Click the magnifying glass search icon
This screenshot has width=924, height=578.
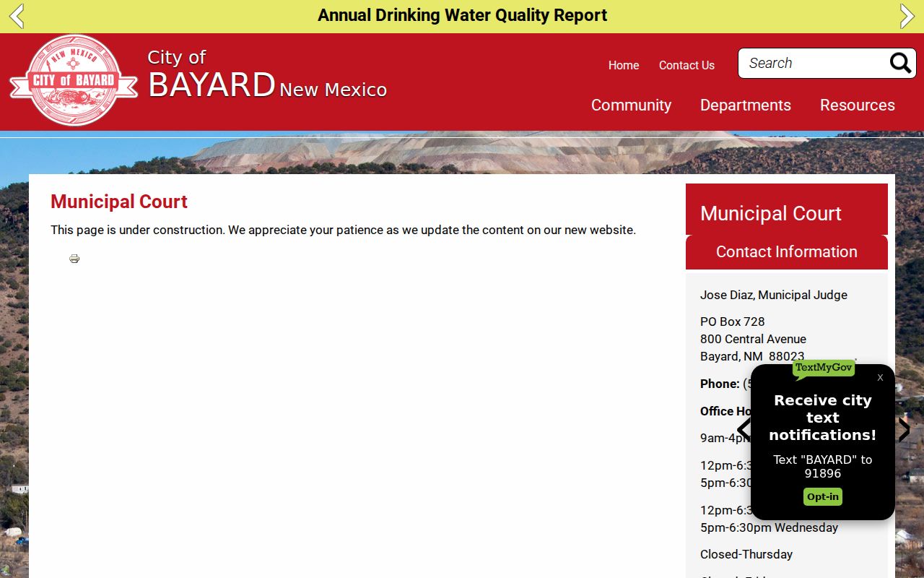(x=901, y=63)
